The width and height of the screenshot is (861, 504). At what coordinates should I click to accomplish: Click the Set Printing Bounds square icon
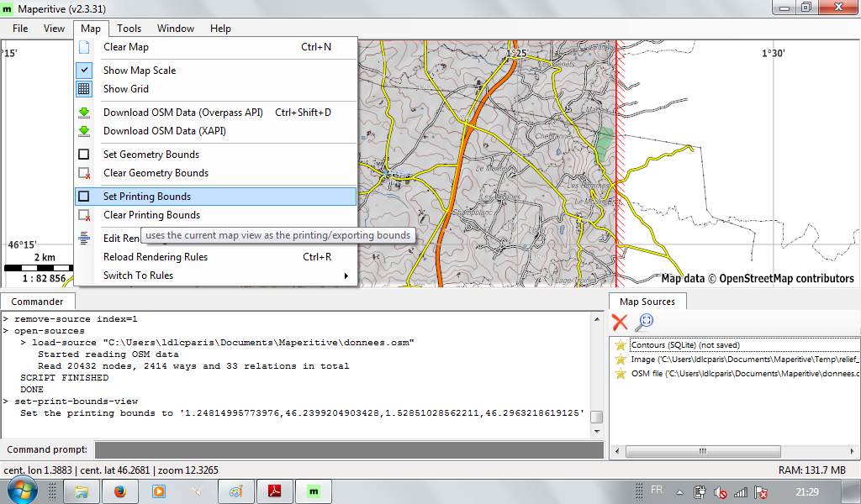(84, 197)
